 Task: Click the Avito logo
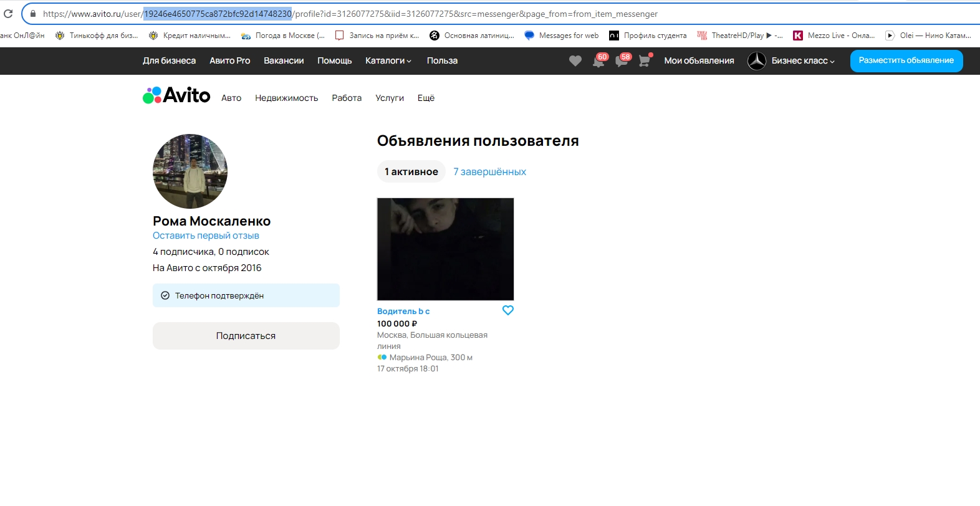(176, 95)
